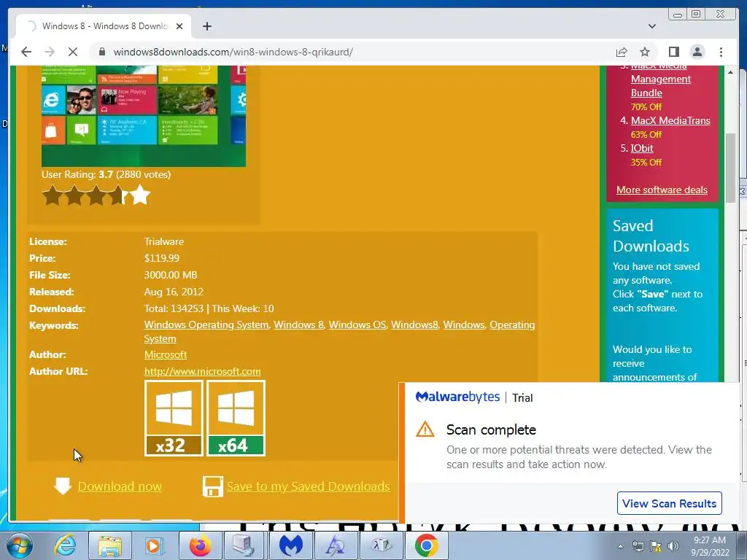
Task: Open the MacX MediaTrans deal link
Action: [670, 120]
